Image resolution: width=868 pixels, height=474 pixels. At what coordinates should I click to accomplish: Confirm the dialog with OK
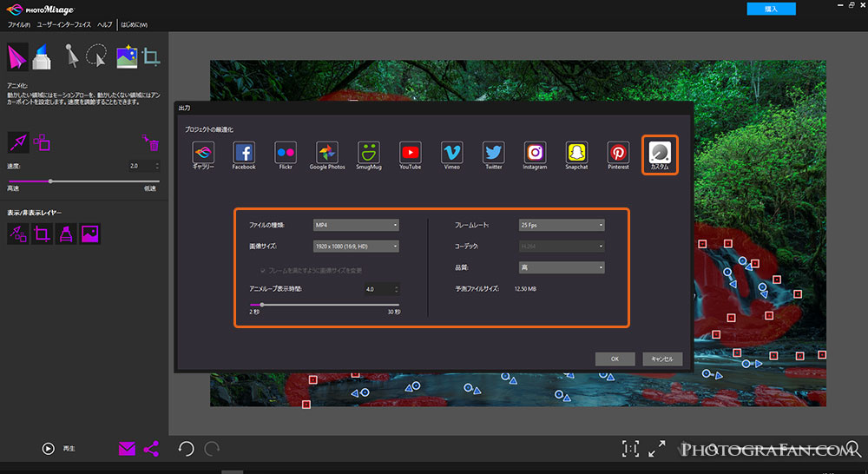615,359
